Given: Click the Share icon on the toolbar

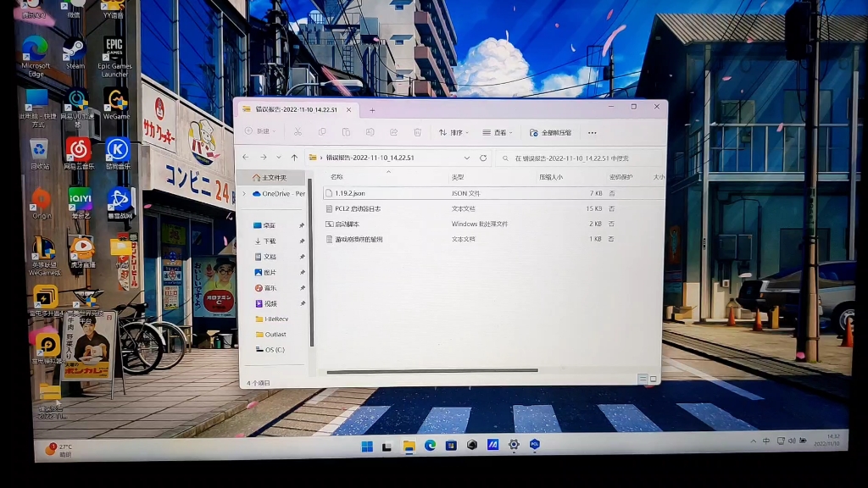Looking at the screenshot, I should [x=392, y=132].
